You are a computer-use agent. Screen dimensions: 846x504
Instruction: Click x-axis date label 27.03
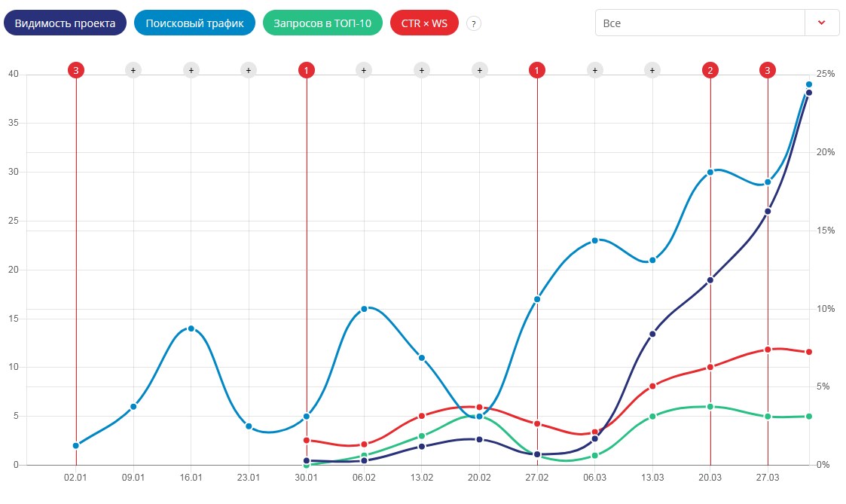pyautogui.click(x=767, y=478)
